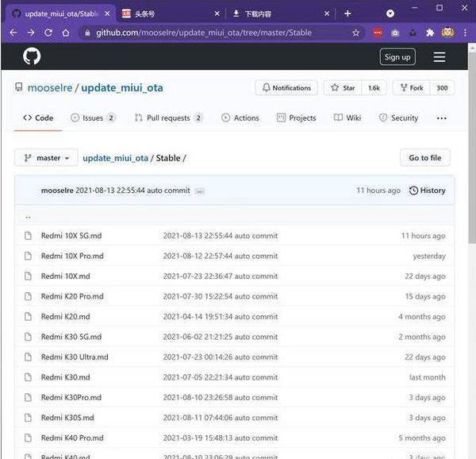476x459 pixels.
Task: Click the browser back arrow
Action: (12, 33)
